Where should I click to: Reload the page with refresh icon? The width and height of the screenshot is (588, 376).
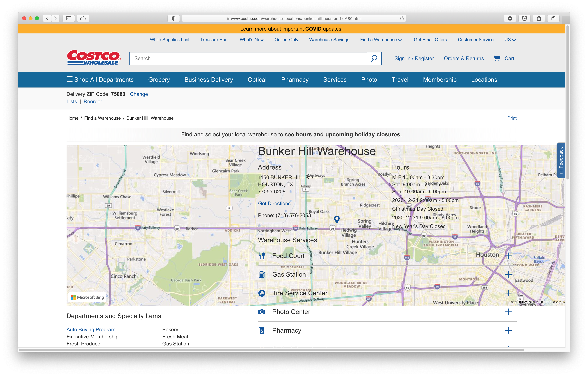(x=402, y=18)
